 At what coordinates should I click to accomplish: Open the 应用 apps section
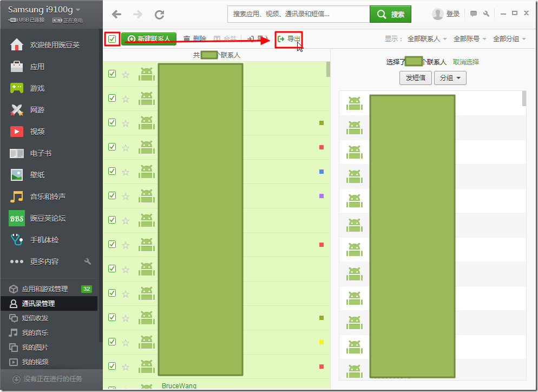coord(28,67)
